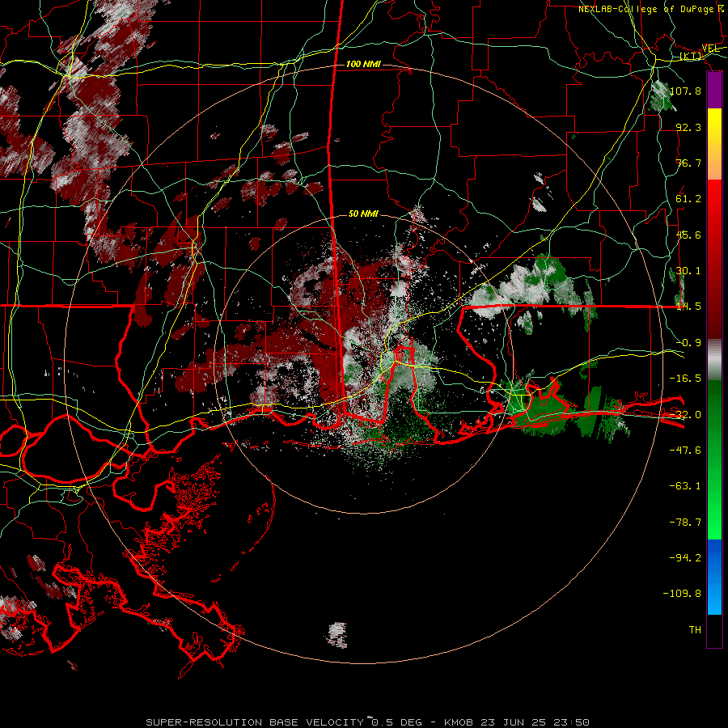This screenshot has width=728, height=728.
Task: Click the 61.2 velocity scale value
Action: coord(688,199)
